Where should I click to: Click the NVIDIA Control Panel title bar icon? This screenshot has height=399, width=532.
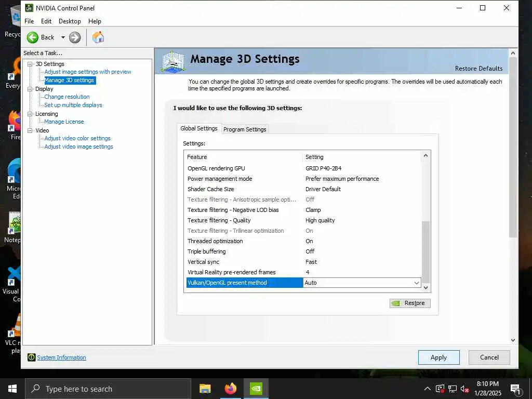click(x=29, y=8)
